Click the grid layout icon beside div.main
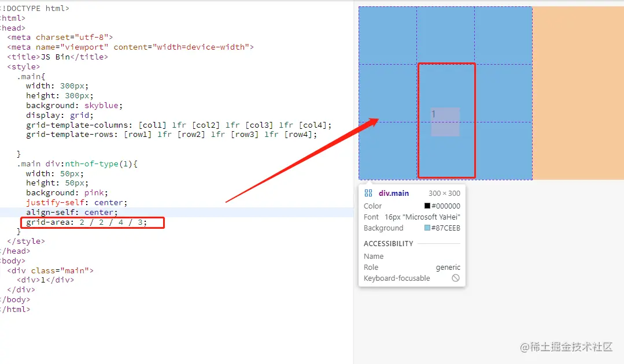 pyautogui.click(x=368, y=193)
